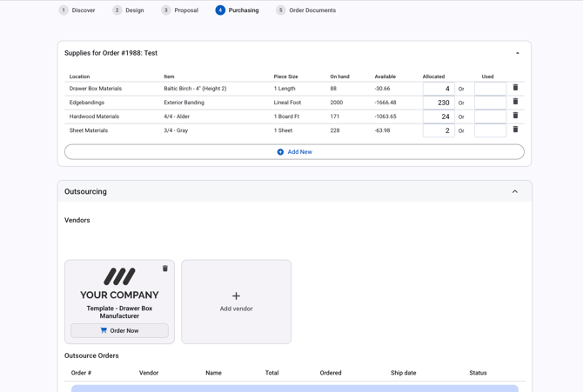Focus the Used field for 3/4 - Gray
The image size is (583, 392).
tap(491, 130)
